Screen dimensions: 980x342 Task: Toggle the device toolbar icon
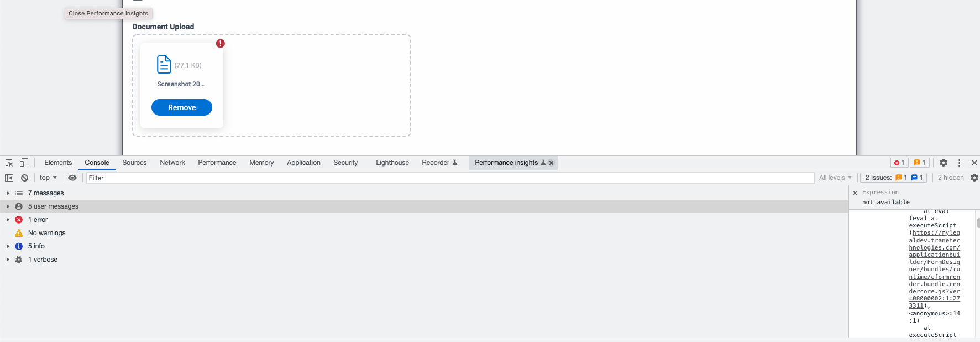click(x=24, y=163)
